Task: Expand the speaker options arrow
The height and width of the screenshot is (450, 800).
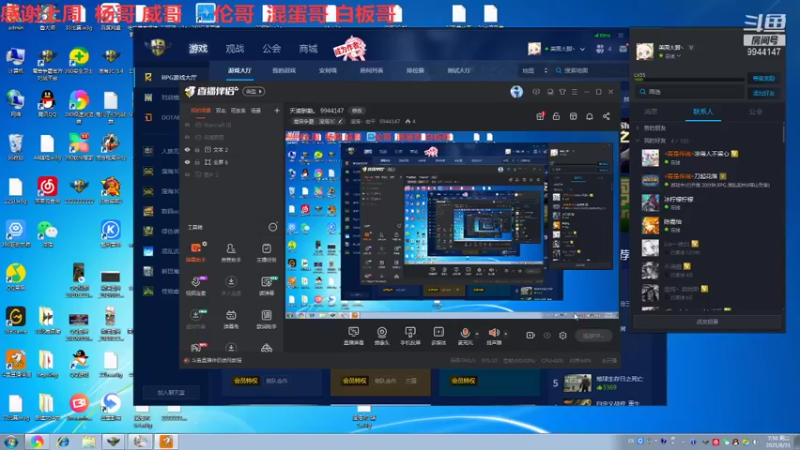Action: pos(506,334)
